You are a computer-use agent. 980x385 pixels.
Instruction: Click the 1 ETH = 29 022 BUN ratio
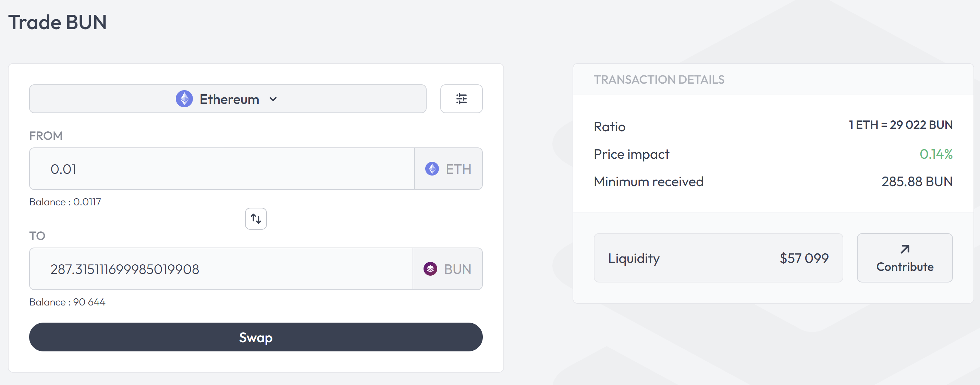click(901, 125)
